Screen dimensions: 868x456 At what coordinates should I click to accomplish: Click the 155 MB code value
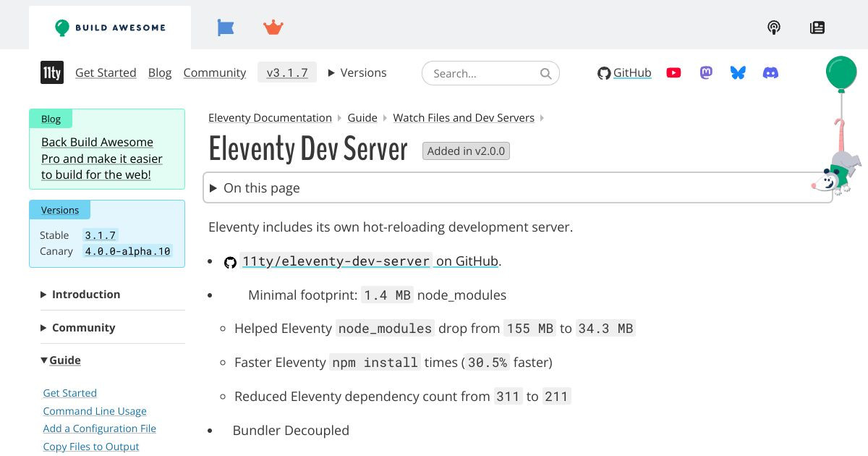pos(530,329)
